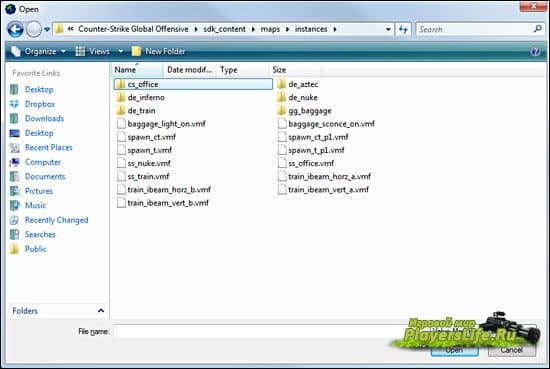Sort by the Name column header
Image resolution: width=550 pixels, height=369 pixels.
pyautogui.click(x=137, y=70)
